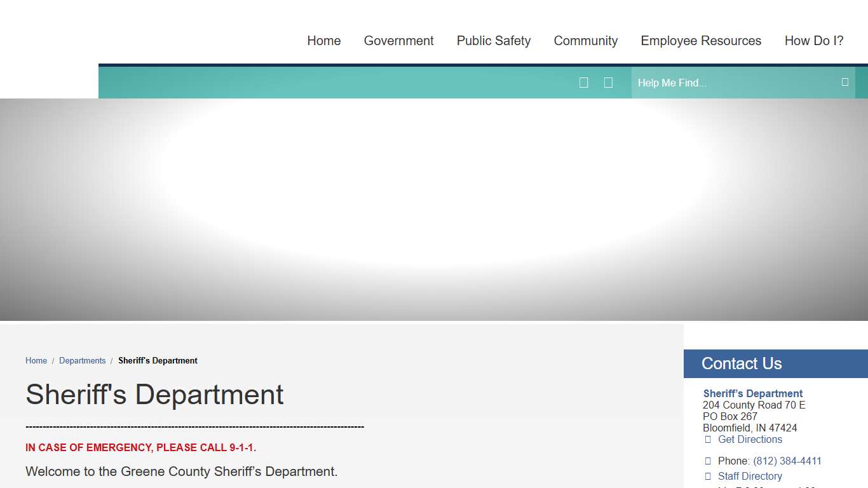Image resolution: width=868 pixels, height=488 pixels.
Task: Open Employee Resources in the navigation bar
Action: coord(700,41)
